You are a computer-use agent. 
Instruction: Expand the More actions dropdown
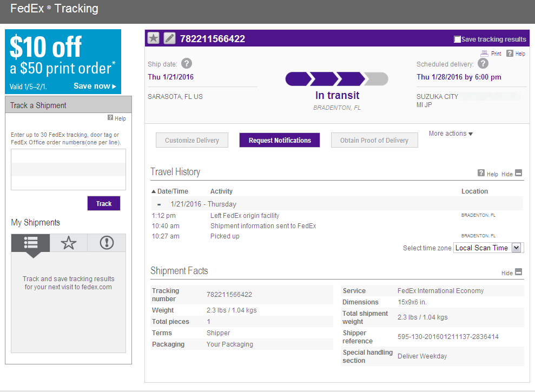[x=451, y=134]
